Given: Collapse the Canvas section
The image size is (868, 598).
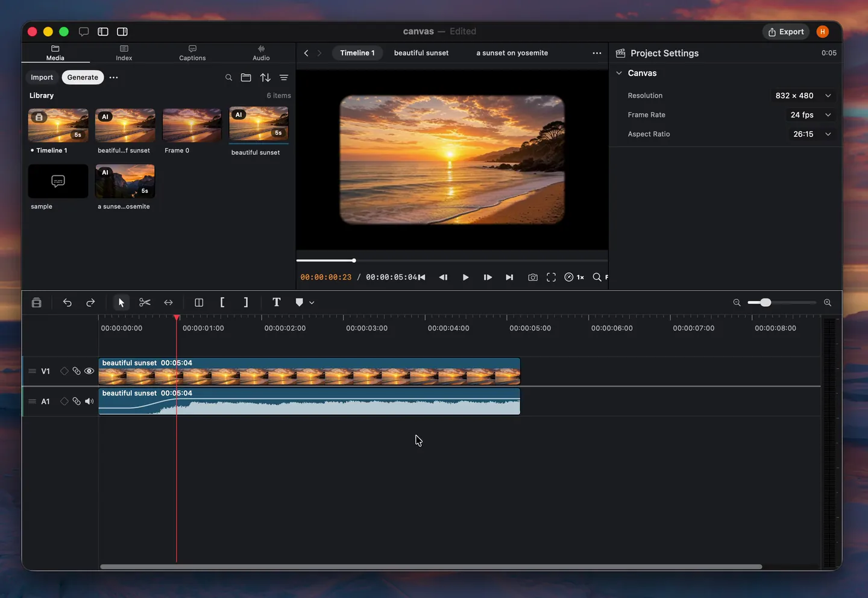Looking at the screenshot, I should point(619,73).
